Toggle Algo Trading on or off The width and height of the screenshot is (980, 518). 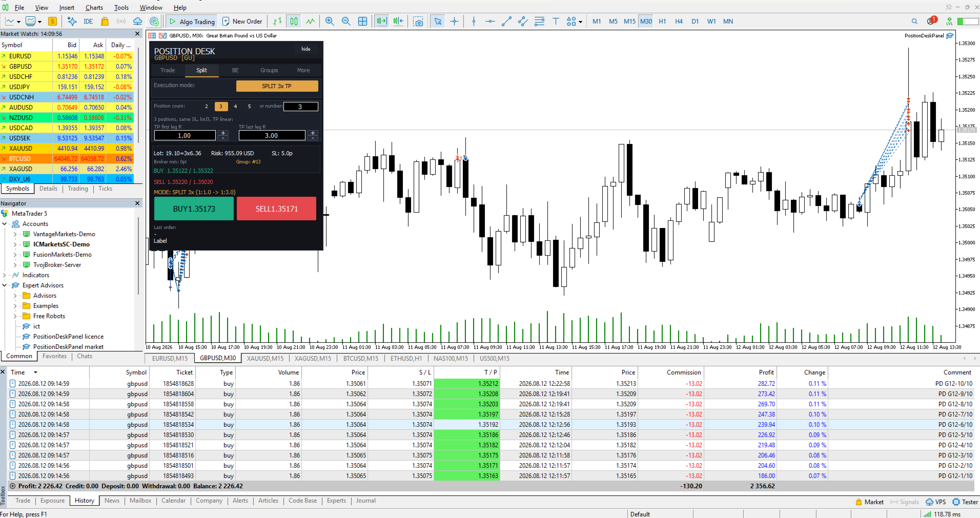(x=192, y=22)
